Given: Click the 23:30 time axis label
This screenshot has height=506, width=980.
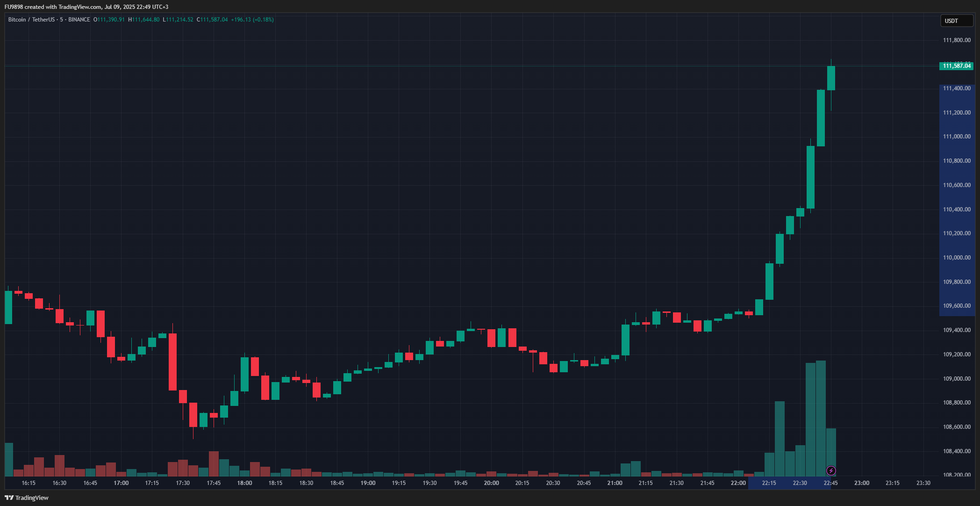Looking at the screenshot, I should pyautogui.click(x=923, y=483).
